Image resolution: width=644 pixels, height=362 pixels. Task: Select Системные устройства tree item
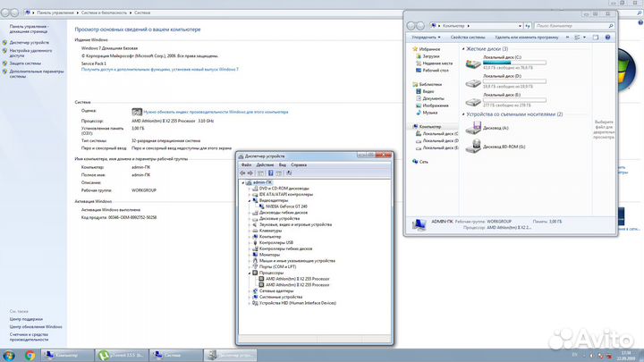tap(281, 297)
